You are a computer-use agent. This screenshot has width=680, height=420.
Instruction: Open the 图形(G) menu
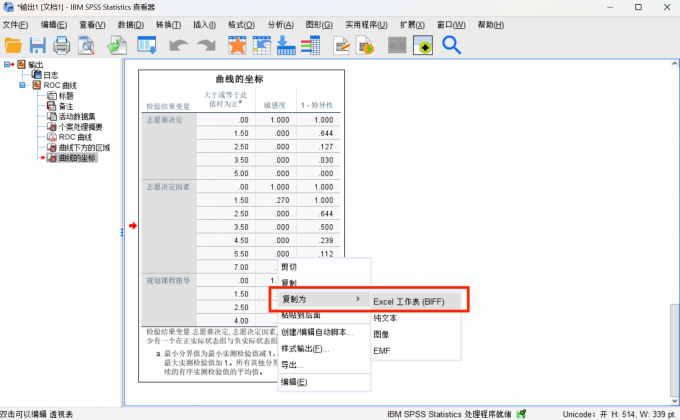[x=319, y=25]
